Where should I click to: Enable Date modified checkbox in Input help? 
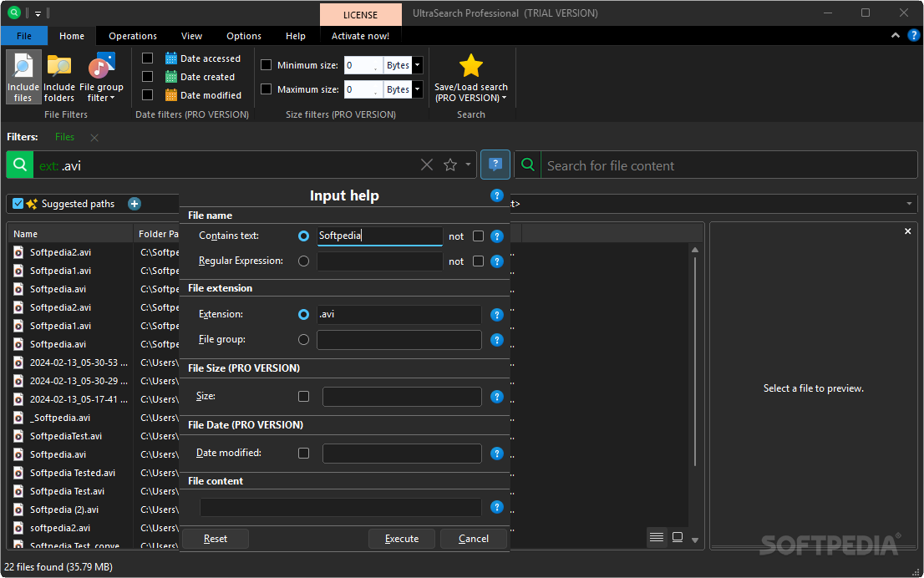point(303,454)
